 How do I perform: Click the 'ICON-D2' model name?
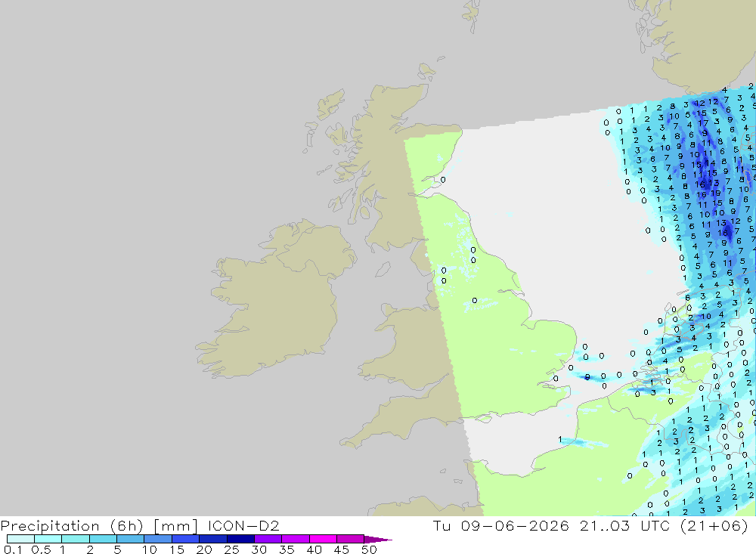pos(243,525)
